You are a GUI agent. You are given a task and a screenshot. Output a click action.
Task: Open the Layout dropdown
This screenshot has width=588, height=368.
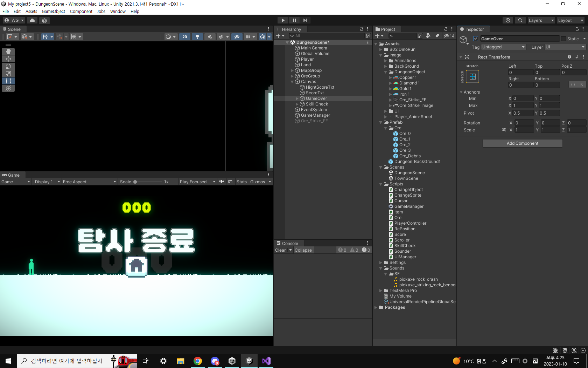[x=570, y=20]
